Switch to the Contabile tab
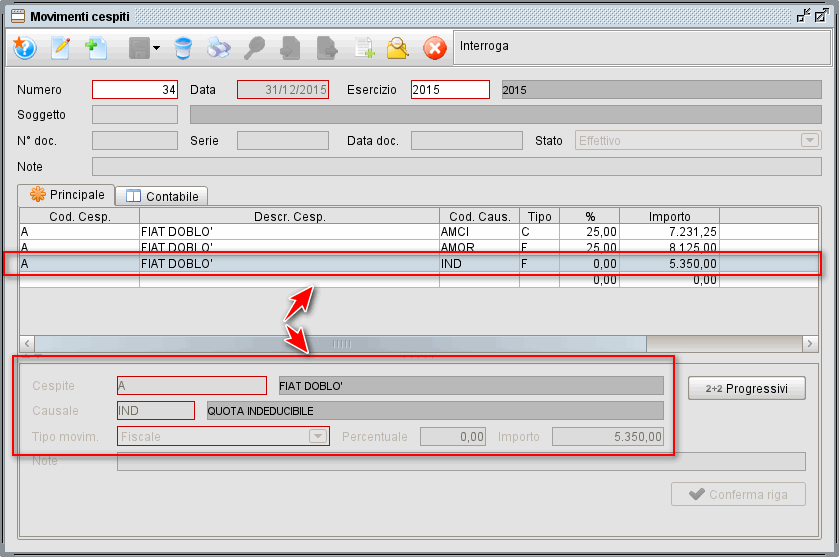 162,196
